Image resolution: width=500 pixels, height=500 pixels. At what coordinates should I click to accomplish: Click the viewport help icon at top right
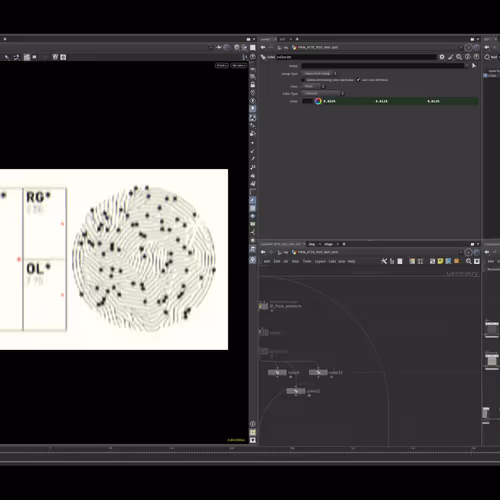[253, 57]
